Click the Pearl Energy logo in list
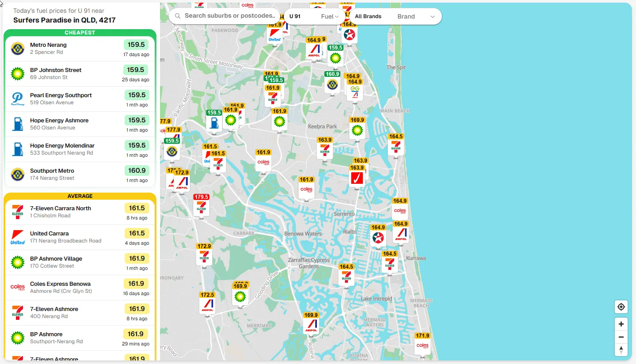Screen dimensions: 636x364 (18, 99)
